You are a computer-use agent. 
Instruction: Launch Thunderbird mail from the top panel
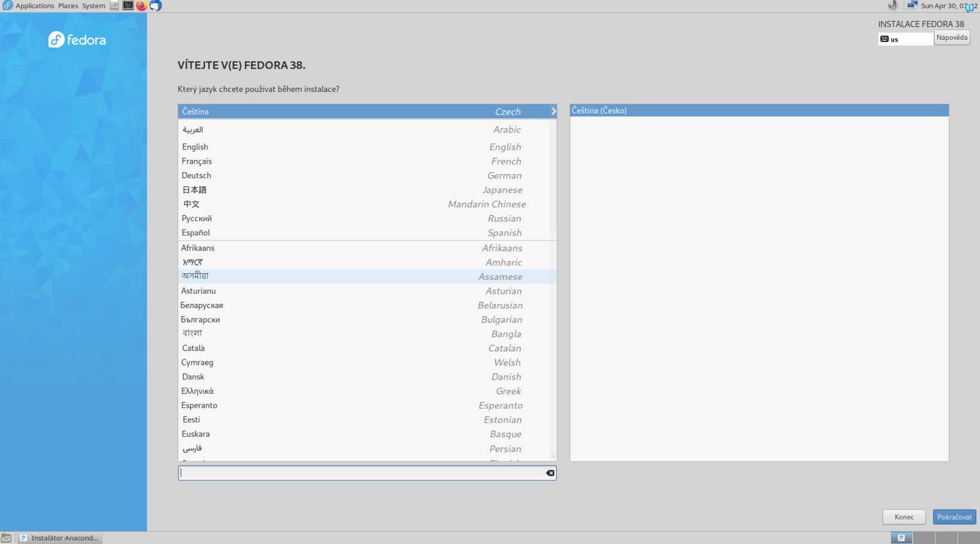tap(156, 6)
